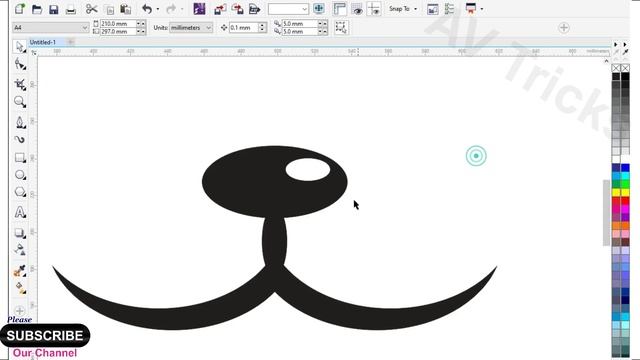
Task: Open the undo history dropdown arrow
Action: [x=158, y=9]
